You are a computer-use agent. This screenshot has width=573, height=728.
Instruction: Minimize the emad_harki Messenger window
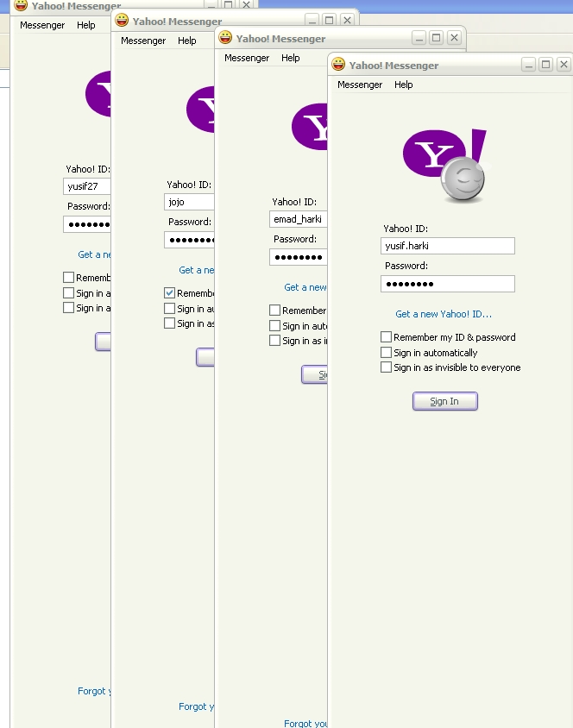pyautogui.click(x=419, y=38)
